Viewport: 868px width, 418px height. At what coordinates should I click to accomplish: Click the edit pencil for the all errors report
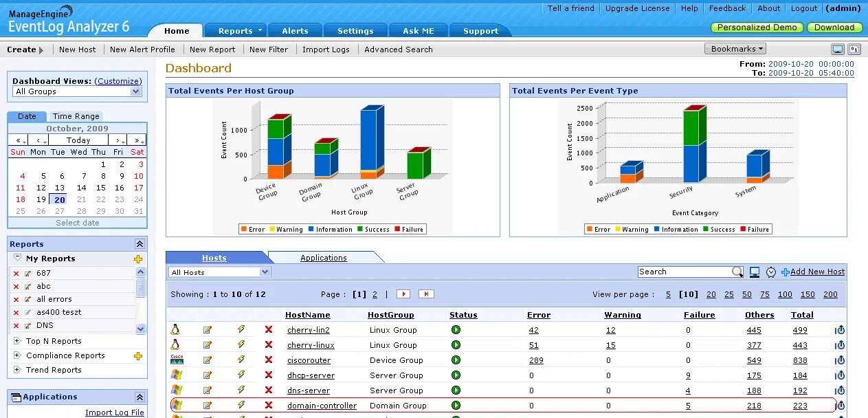pyautogui.click(x=28, y=300)
